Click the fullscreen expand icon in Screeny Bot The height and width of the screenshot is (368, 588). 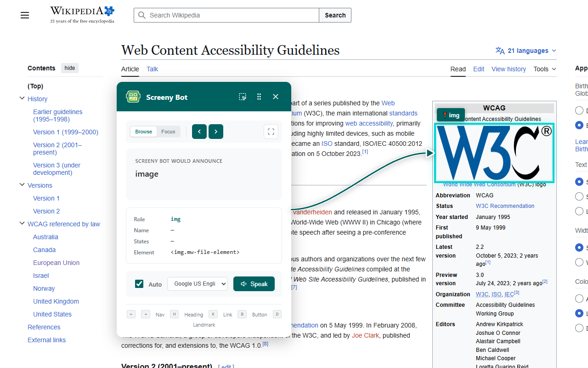(271, 132)
